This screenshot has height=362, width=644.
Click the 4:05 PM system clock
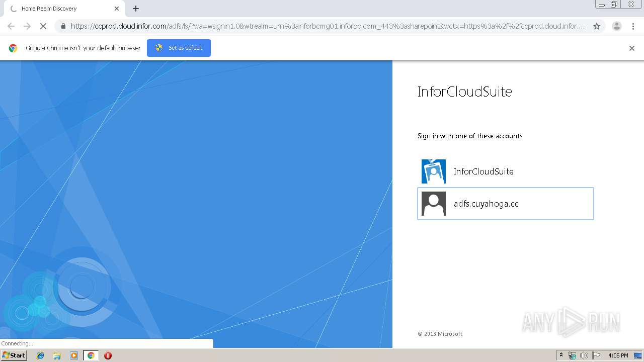point(618,355)
